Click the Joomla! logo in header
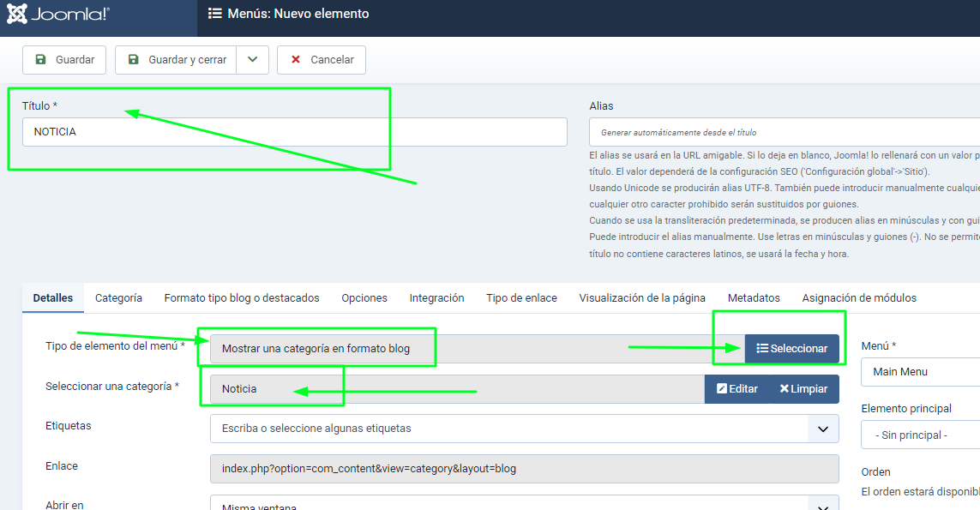The image size is (980, 510). pyautogui.click(x=58, y=15)
